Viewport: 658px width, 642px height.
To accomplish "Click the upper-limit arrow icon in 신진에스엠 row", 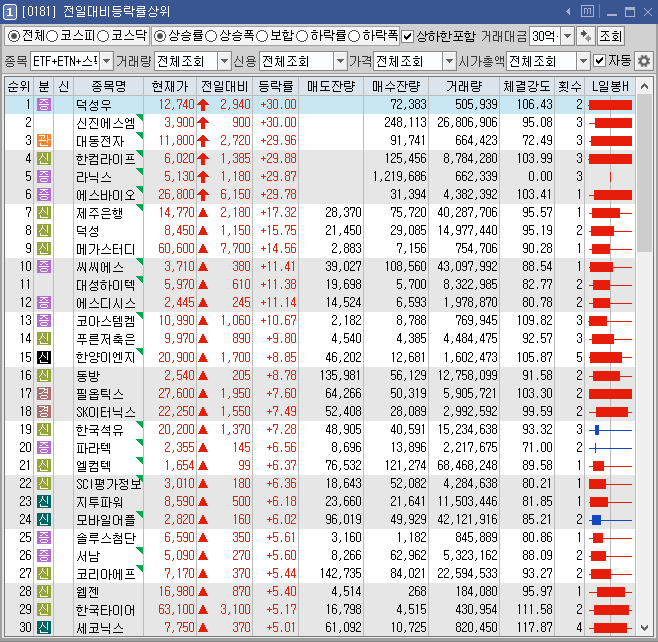I will tap(203, 123).
